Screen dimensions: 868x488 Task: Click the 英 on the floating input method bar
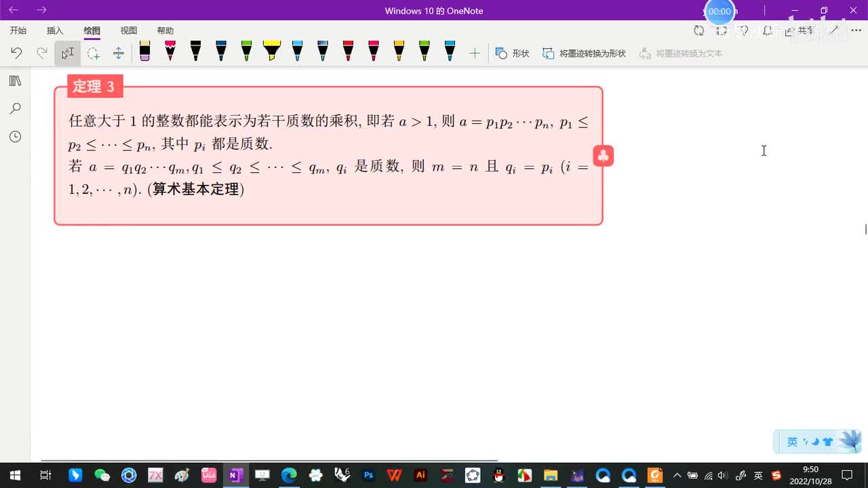(792, 442)
